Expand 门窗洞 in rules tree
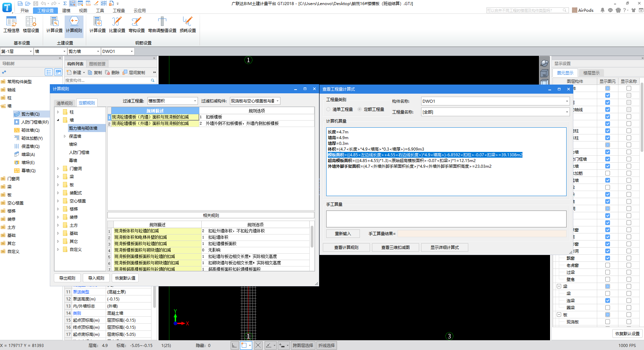The width and height of the screenshot is (644, 350). point(58,168)
